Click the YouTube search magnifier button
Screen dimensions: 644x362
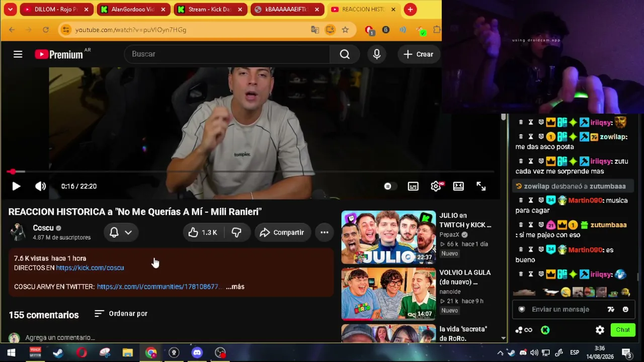pyautogui.click(x=345, y=54)
